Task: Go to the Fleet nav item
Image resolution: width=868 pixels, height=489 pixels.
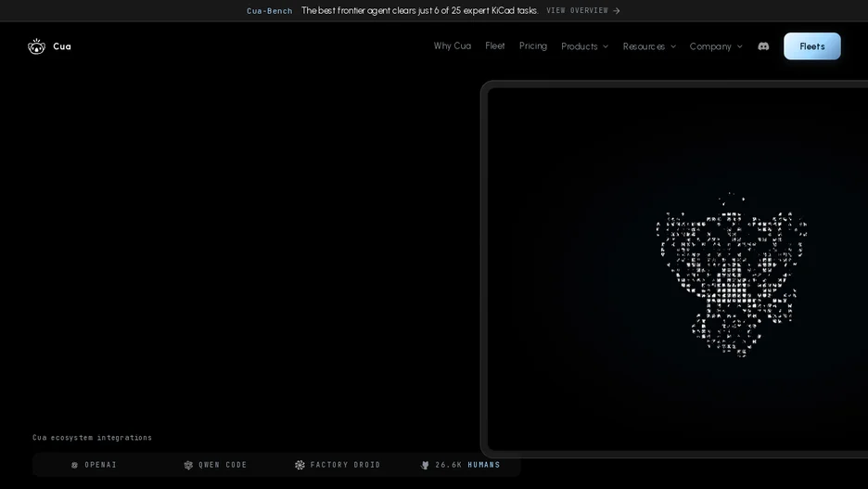Action: point(495,46)
